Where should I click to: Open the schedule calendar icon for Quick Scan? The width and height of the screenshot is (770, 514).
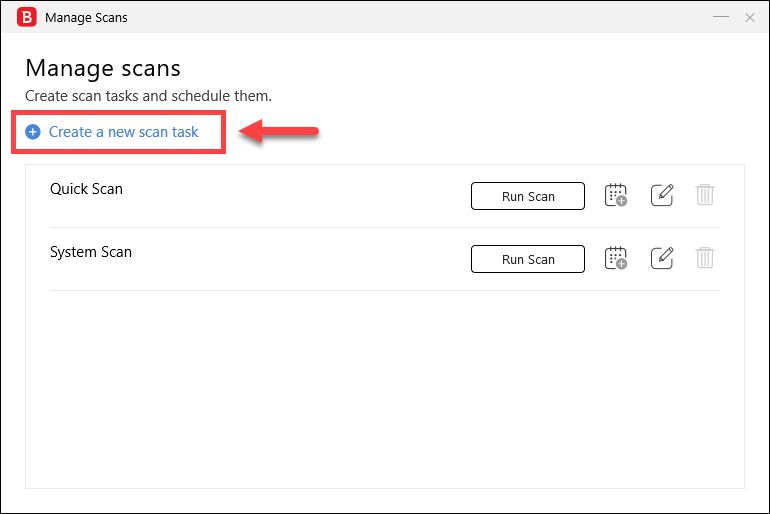(616, 195)
